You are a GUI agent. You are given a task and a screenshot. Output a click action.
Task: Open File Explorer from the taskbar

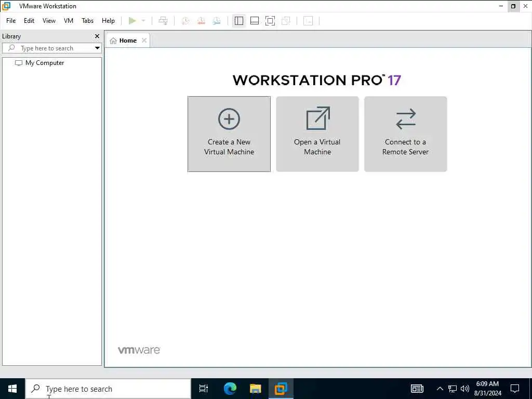[256, 389]
